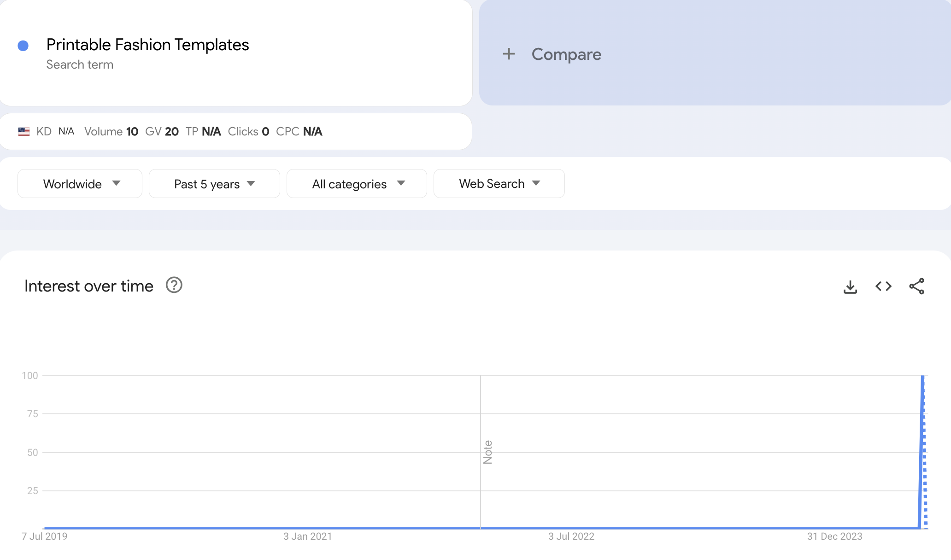
Task: Edit the Printable Fashion Templates search term
Action: [x=147, y=45]
